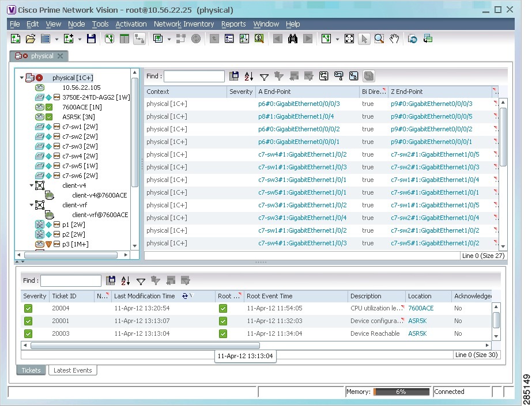Viewport: 532px width, 406px height.
Task: Click the Open Map folder icon
Action: click(x=31, y=39)
